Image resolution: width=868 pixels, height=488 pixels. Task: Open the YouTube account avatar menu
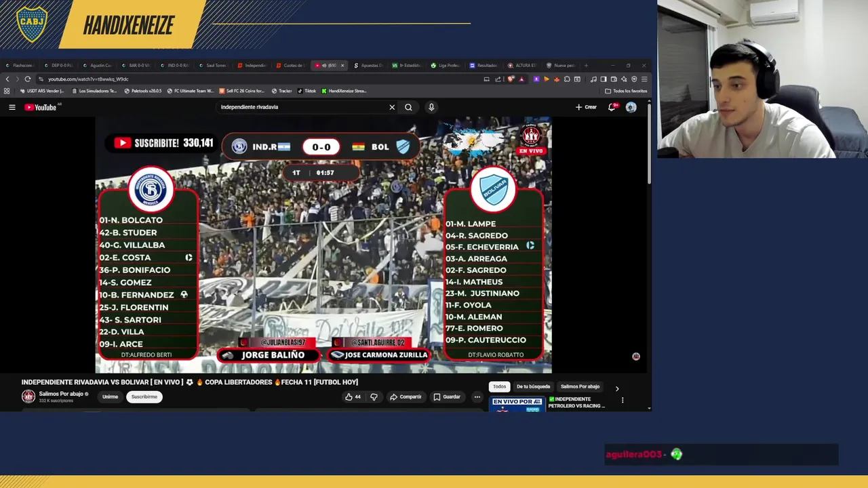[x=631, y=107]
